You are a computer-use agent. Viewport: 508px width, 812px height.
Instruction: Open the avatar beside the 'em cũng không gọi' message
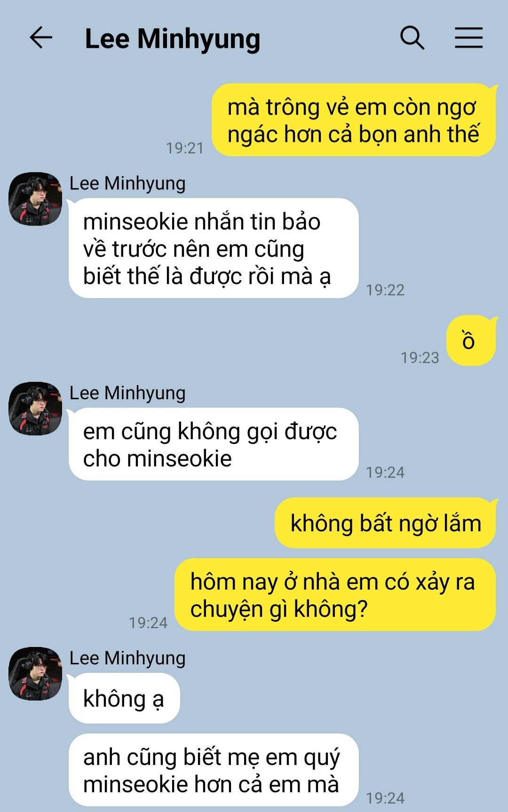tap(35, 409)
